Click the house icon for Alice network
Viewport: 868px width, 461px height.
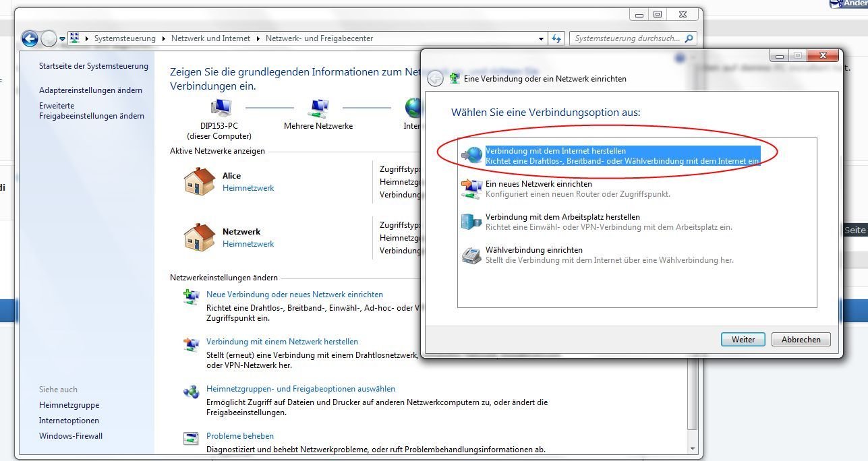pyautogui.click(x=199, y=181)
